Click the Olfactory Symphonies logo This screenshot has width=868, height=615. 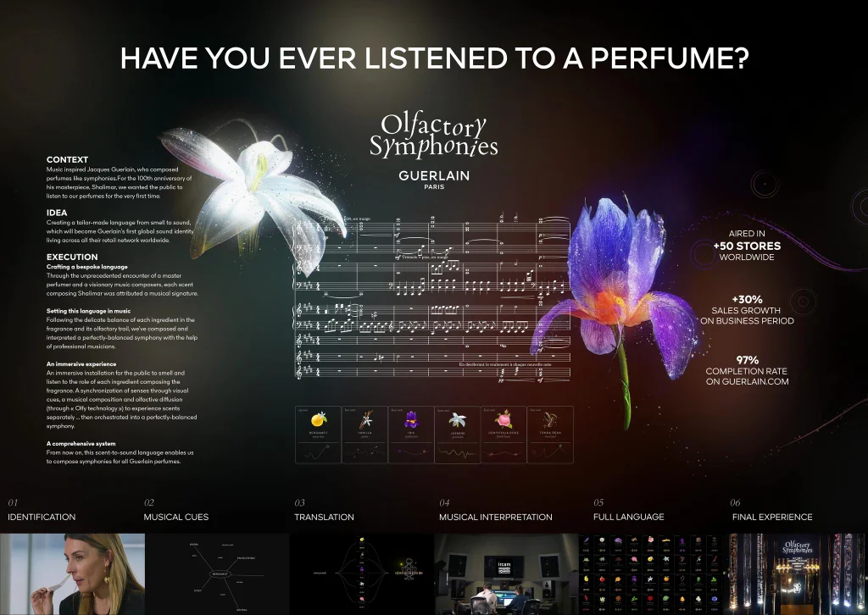(x=433, y=136)
